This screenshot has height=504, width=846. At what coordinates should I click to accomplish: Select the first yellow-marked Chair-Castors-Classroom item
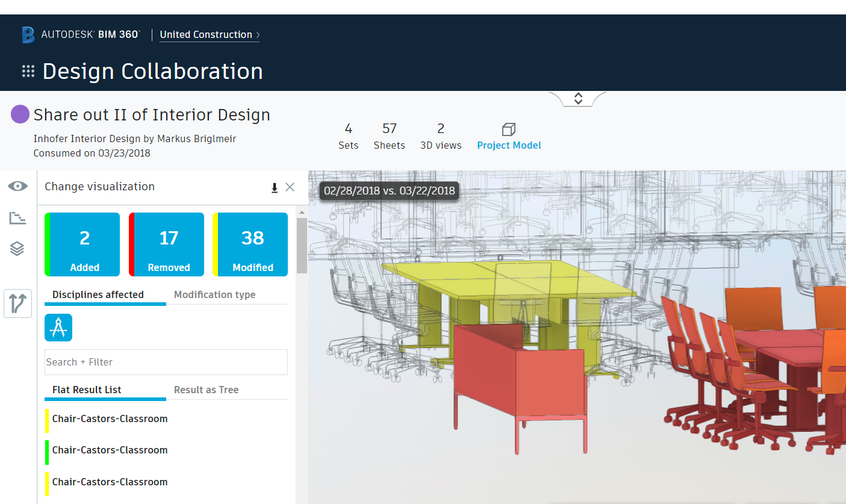coord(109,418)
